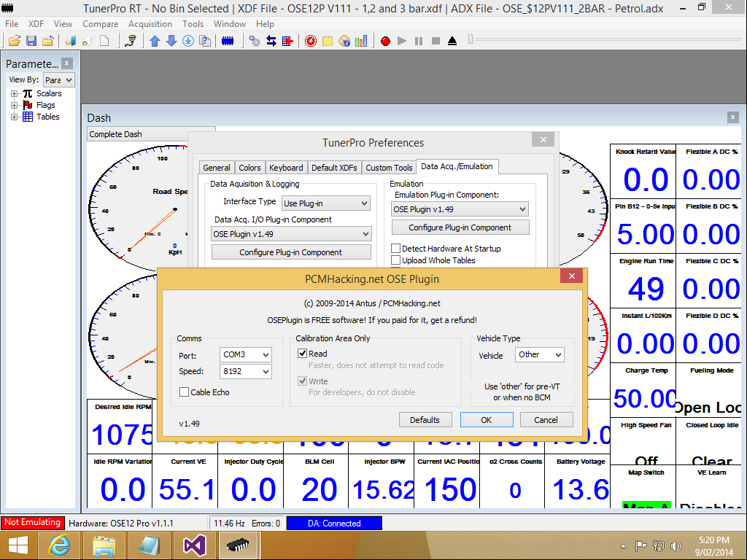Open the View By dropdown
Viewport: 747px width, 560px height.
[58, 80]
